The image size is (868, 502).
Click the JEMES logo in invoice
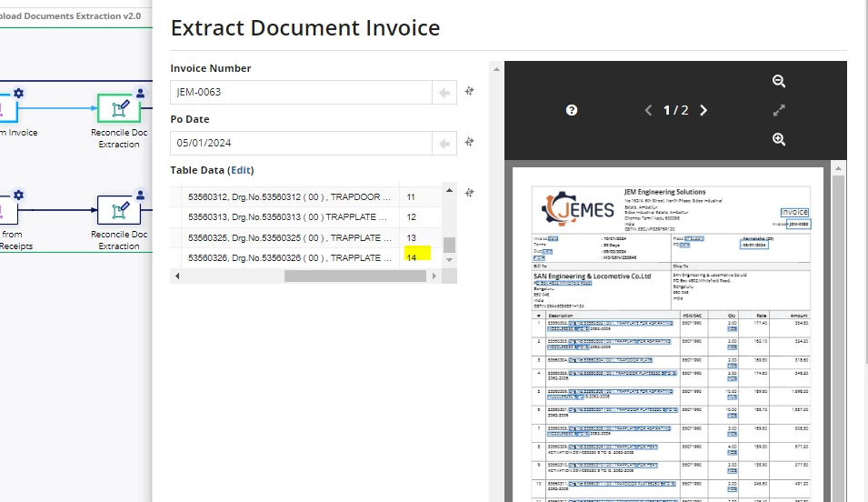tap(577, 209)
